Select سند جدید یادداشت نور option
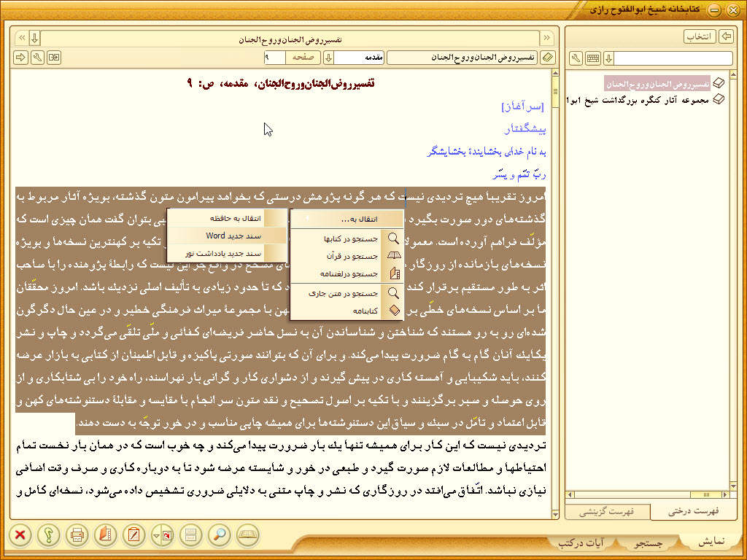This screenshot has width=747, height=560. click(227, 253)
